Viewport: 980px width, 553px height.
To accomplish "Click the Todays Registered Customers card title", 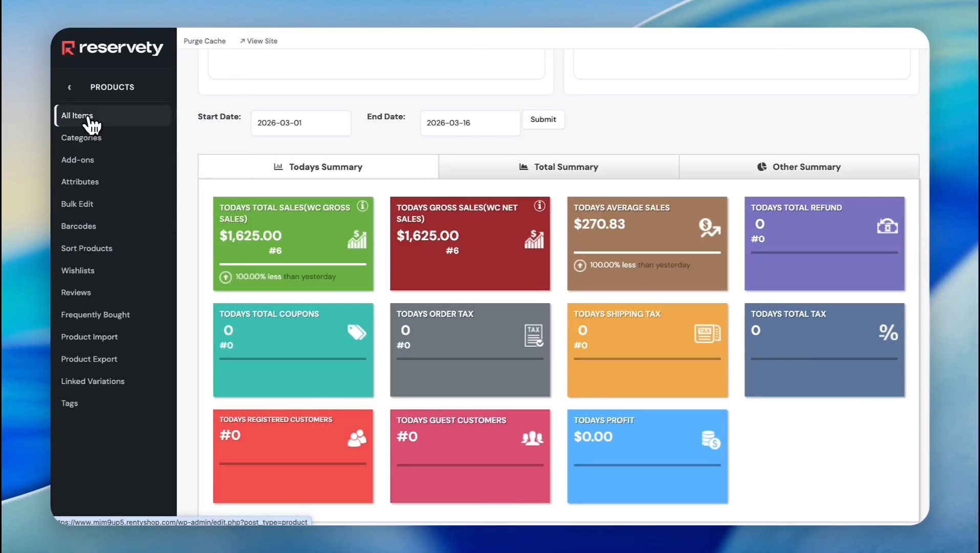I will [x=276, y=419].
